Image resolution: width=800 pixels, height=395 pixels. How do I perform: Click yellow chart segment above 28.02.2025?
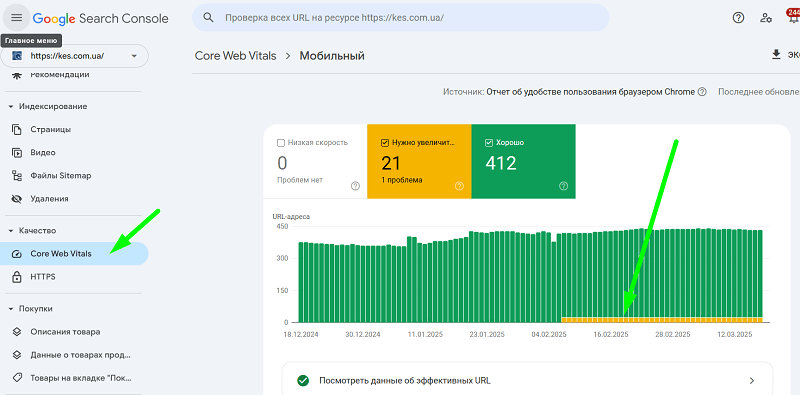point(673,320)
